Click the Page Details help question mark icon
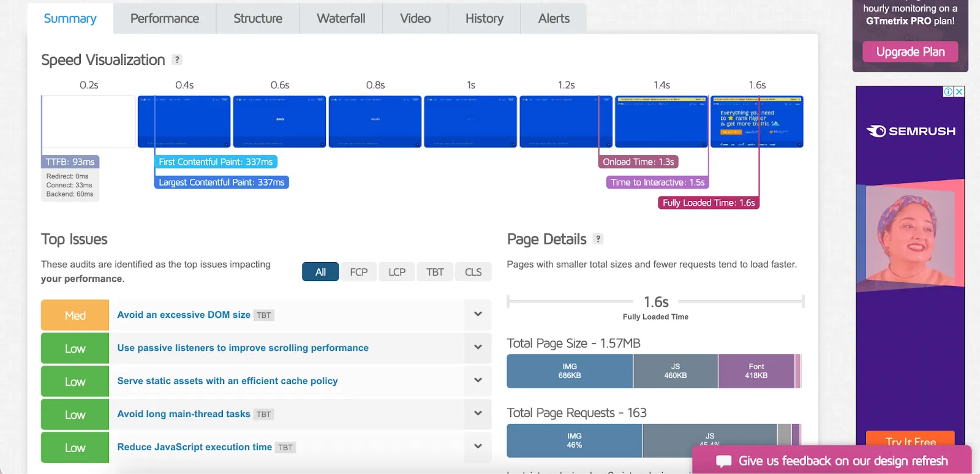 click(x=598, y=239)
